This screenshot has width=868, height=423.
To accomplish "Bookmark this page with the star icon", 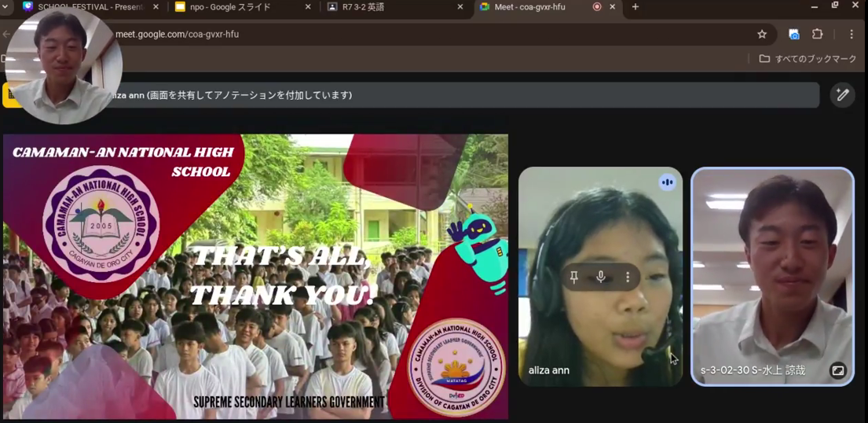I will coord(762,35).
